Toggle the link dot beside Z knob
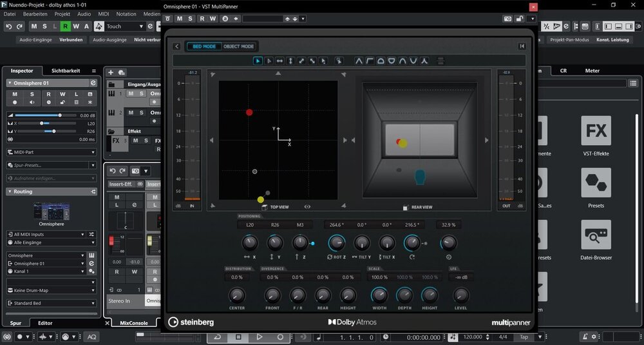 coord(312,243)
